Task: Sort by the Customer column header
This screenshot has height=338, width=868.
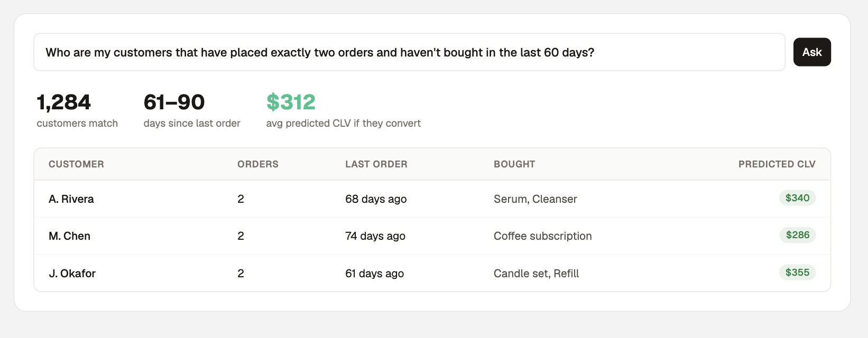Action: click(x=76, y=164)
